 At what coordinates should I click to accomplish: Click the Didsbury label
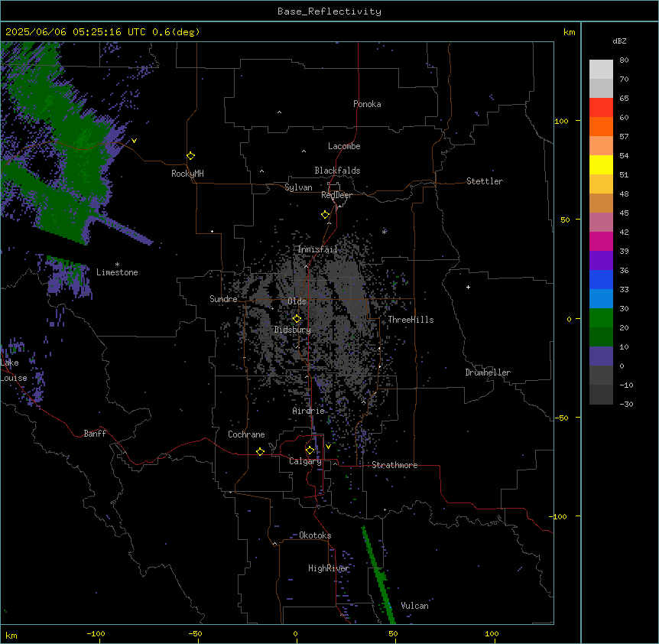coord(293,330)
